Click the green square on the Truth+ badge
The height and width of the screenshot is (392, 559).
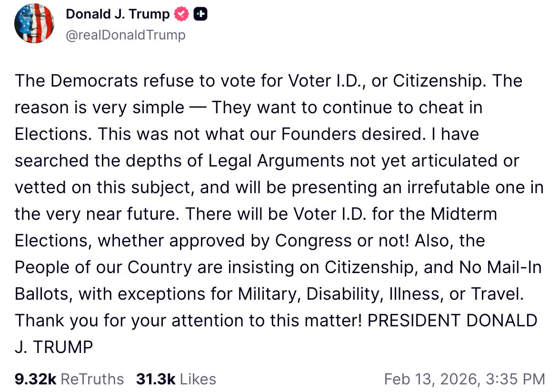point(198,13)
